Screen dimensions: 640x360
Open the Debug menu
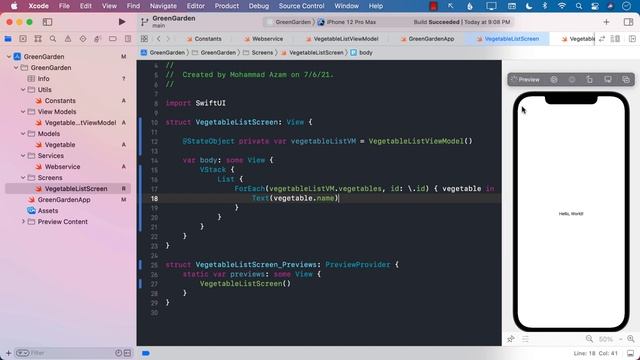pos(258,6)
